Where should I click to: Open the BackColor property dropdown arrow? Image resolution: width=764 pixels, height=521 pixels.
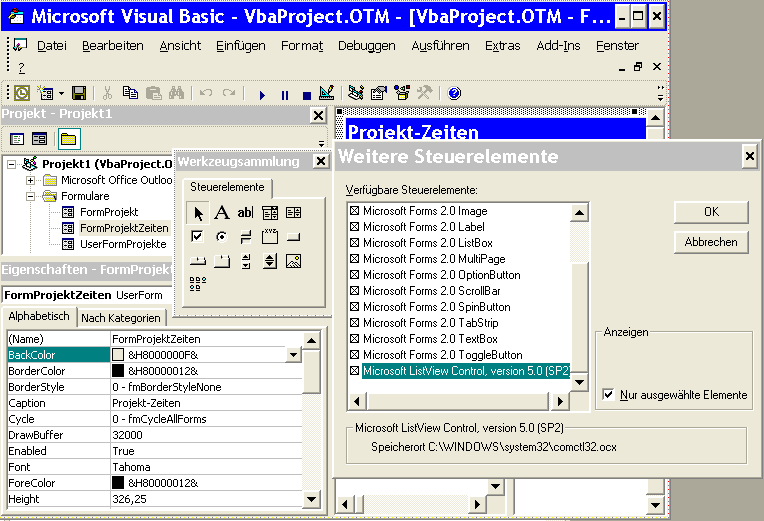(292, 355)
